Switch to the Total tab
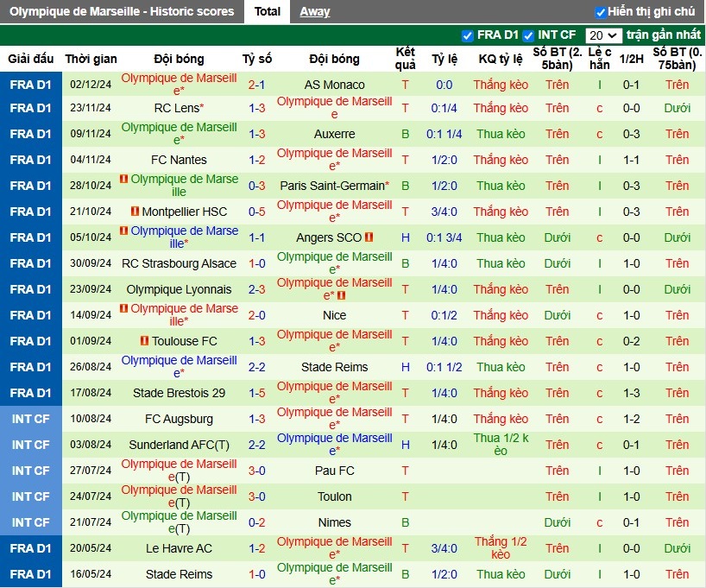This screenshot has height=588, width=706. click(267, 11)
